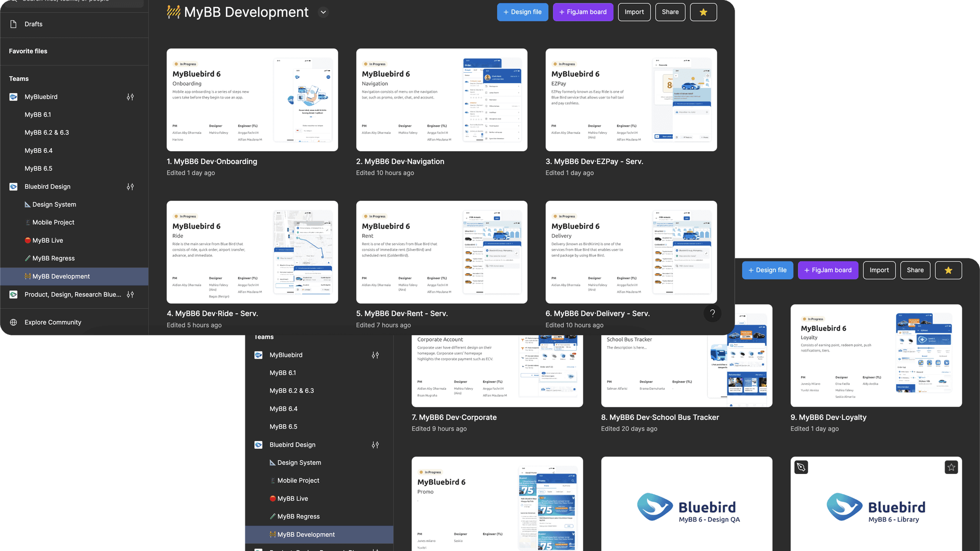The image size is (980, 551).
Task: Open Product, Design, Research team settings icon
Action: 130,295
